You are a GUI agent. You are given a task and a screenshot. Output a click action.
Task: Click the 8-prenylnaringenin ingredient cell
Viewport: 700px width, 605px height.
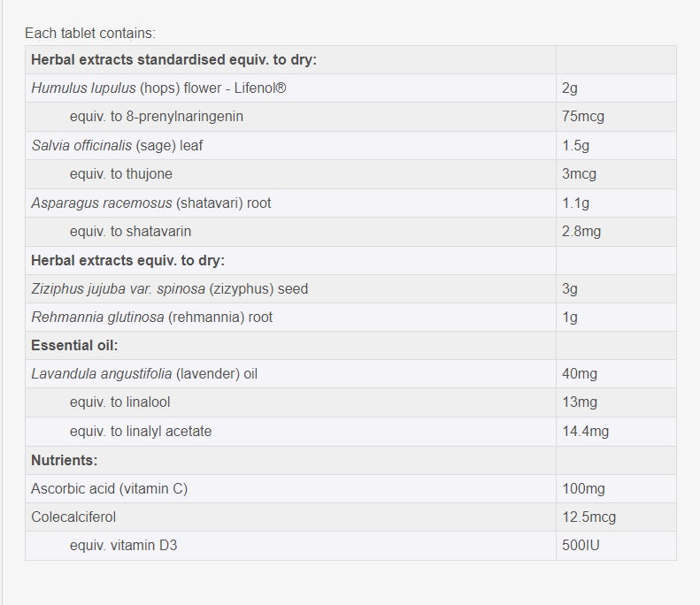pyautogui.click(x=157, y=117)
